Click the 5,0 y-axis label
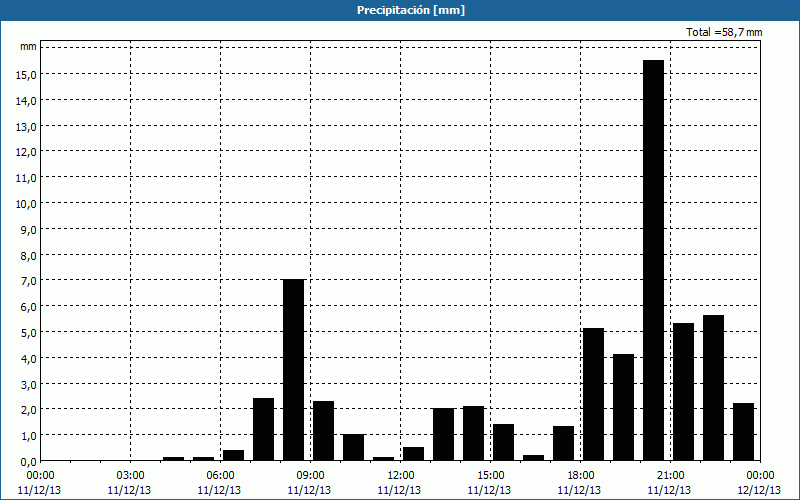Viewport: 800px width, 500px height. click(x=28, y=333)
